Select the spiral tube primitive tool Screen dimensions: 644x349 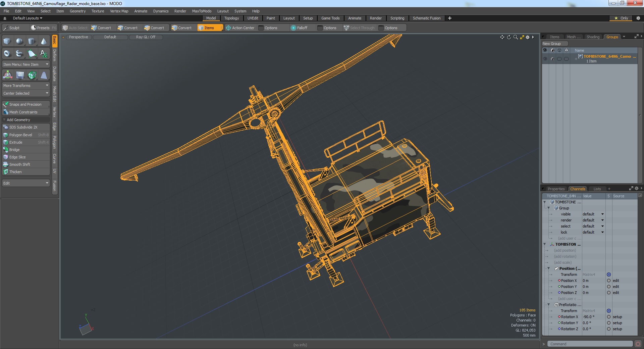19,53
